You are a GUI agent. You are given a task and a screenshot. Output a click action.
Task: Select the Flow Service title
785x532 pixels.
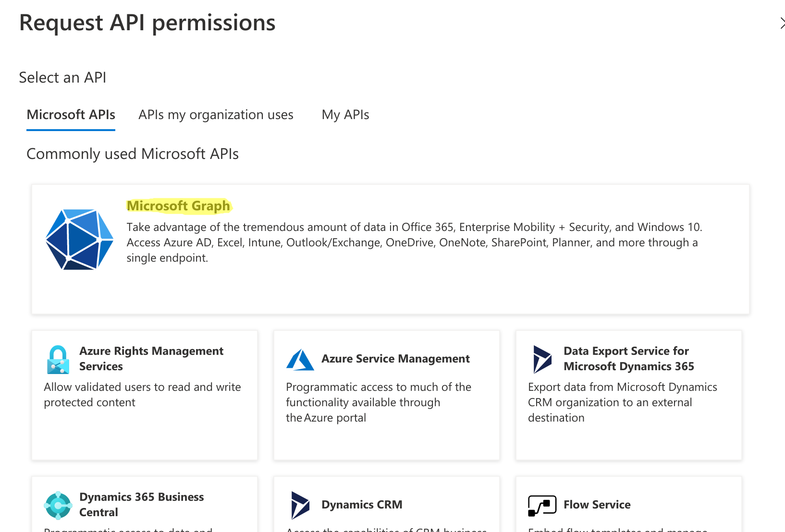(x=597, y=505)
